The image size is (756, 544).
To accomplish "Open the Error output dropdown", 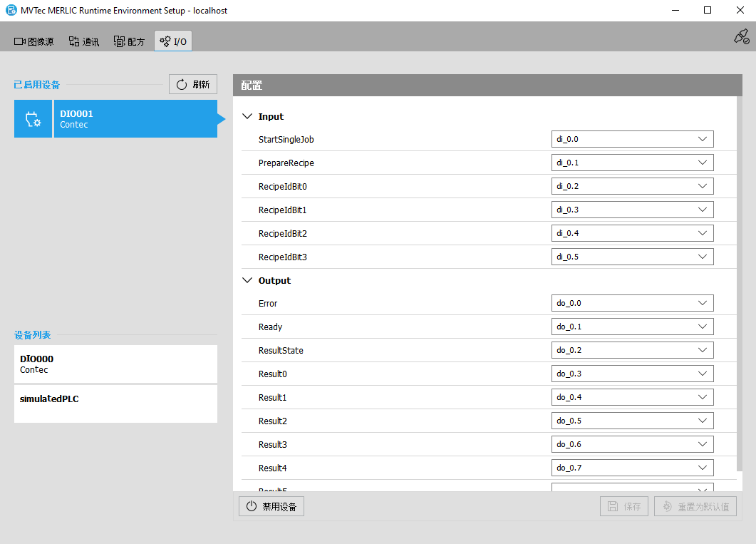I will coord(632,303).
